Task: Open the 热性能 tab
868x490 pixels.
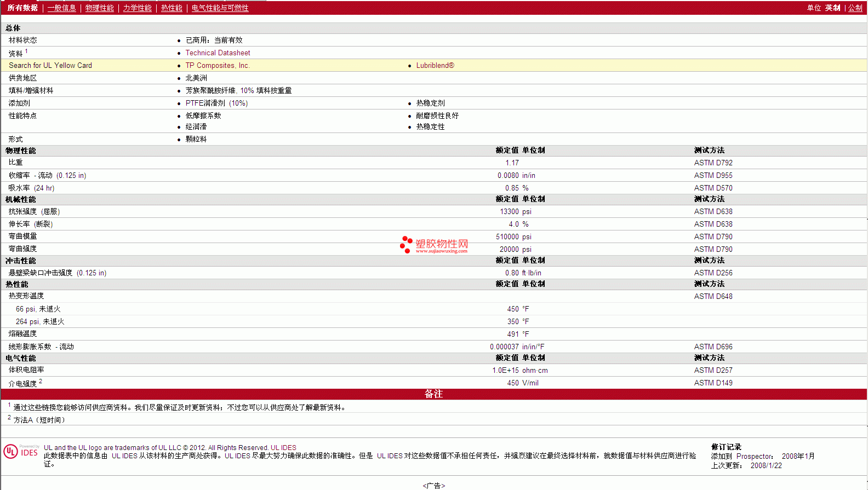Action: tap(172, 8)
